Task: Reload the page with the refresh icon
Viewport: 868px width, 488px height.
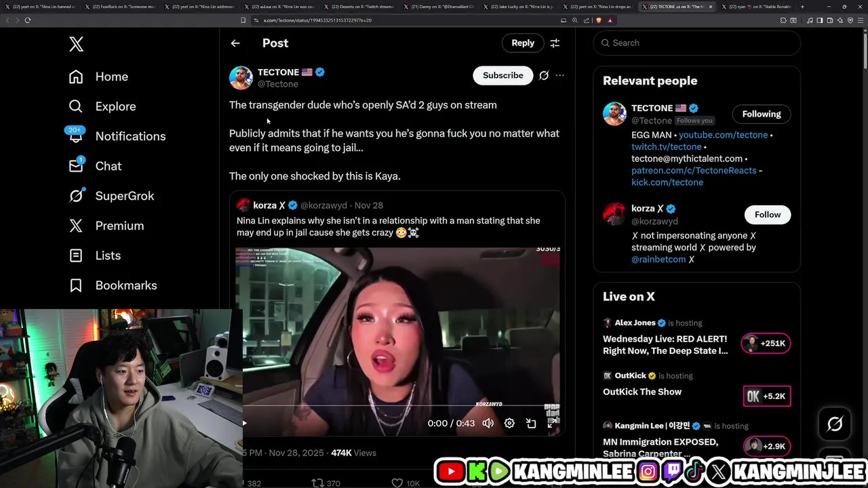Action: (x=28, y=20)
